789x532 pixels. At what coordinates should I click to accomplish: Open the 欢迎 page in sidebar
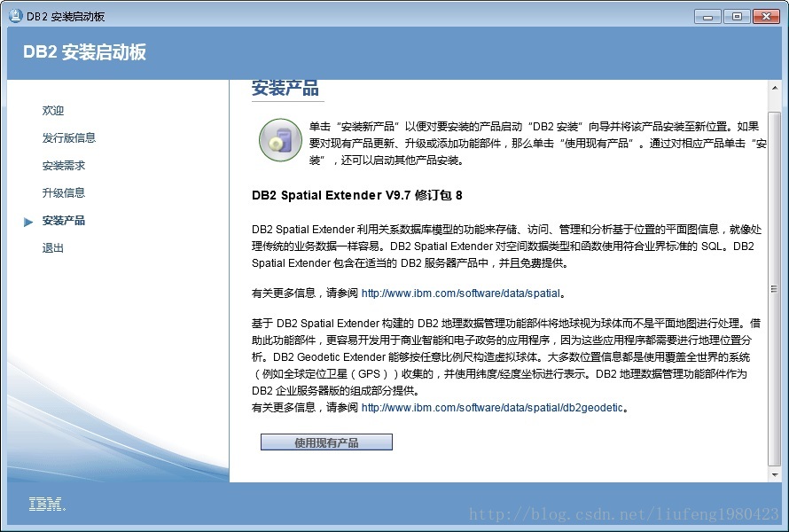coord(53,110)
